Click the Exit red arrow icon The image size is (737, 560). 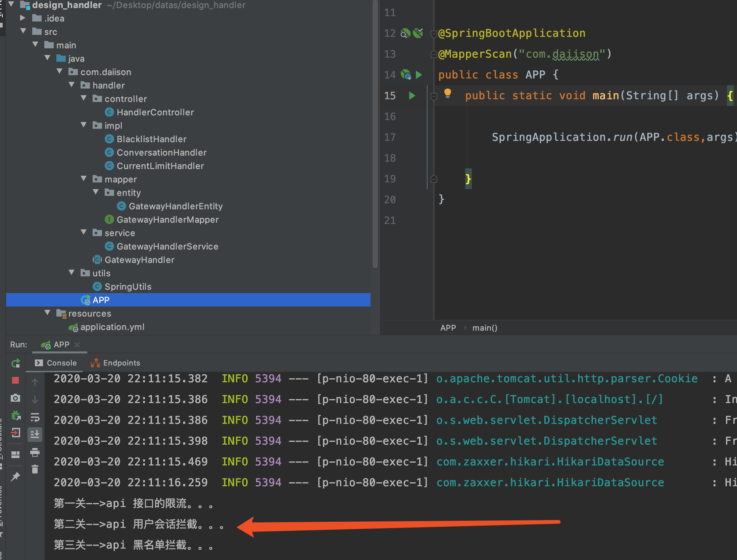[x=15, y=433]
